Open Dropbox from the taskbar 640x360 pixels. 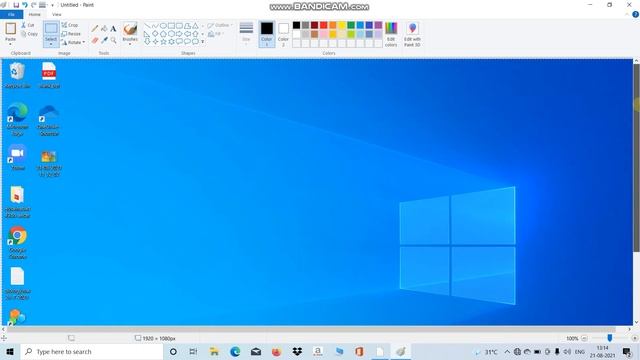click(297, 351)
